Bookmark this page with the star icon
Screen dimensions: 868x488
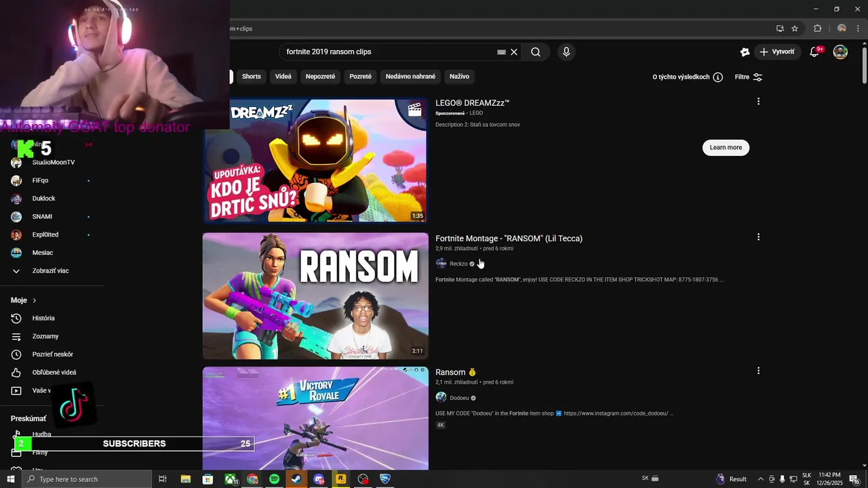tap(795, 28)
